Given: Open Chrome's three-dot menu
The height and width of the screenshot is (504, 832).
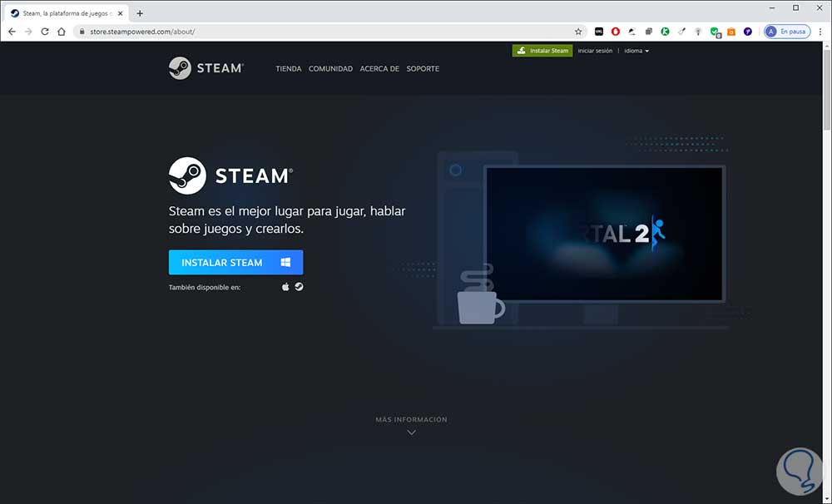Looking at the screenshot, I should [820, 32].
